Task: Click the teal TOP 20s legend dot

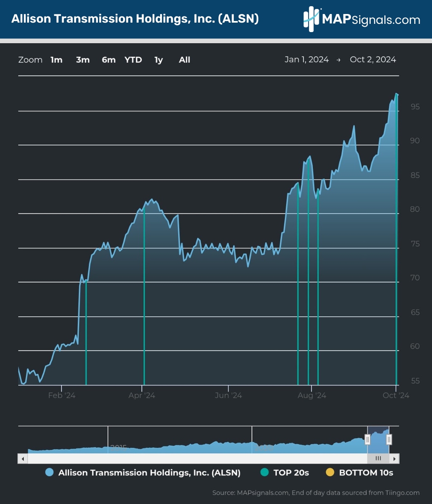Action: [265, 473]
